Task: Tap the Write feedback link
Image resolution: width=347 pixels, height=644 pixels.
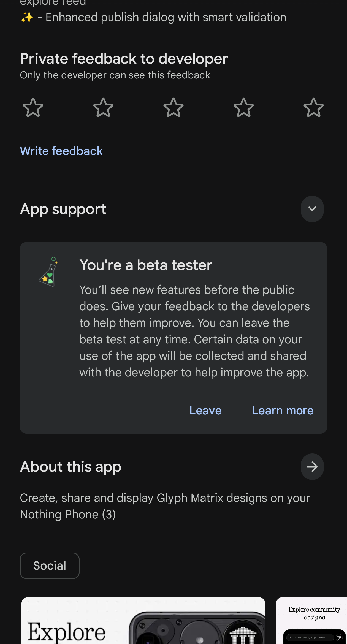Action: (61, 151)
